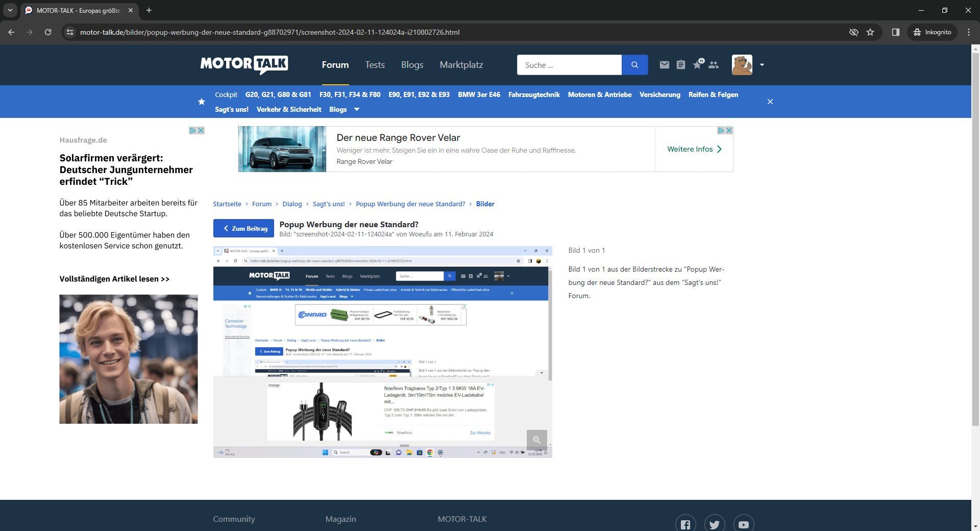Click Startseite breadcrumb

click(x=227, y=204)
